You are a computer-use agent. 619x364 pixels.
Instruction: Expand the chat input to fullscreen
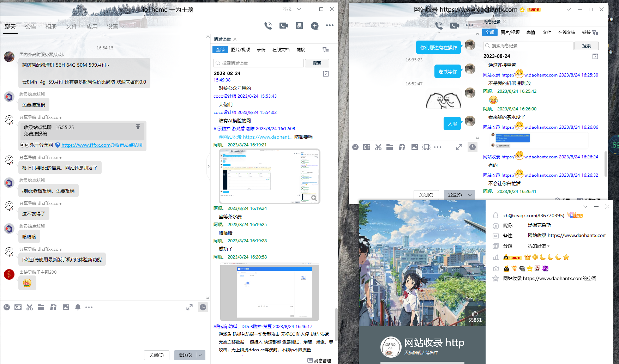(190, 307)
